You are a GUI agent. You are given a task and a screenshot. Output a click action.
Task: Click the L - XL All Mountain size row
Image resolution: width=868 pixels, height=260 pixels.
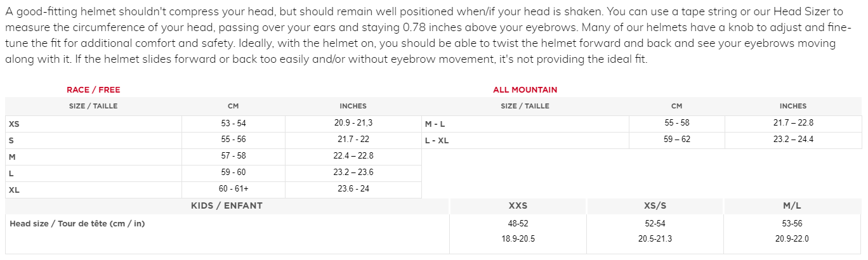(437, 140)
